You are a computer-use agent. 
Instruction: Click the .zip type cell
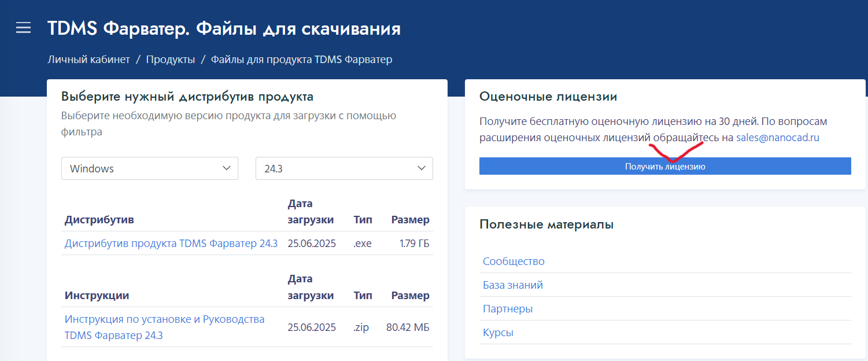pyautogui.click(x=361, y=327)
